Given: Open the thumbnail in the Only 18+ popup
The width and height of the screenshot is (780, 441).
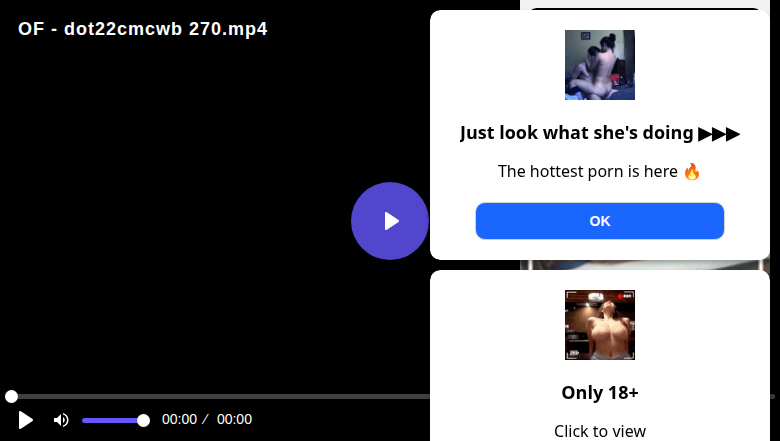Looking at the screenshot, I should (x=599, y=325).
